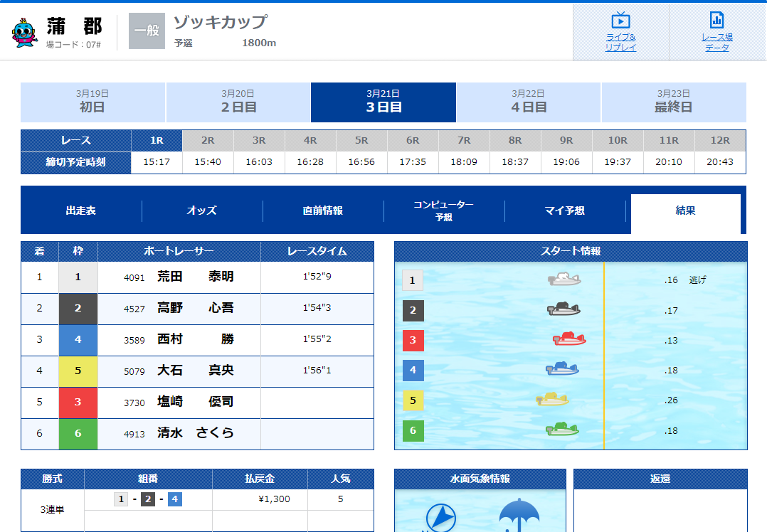Click racer name 清水 さくら
Screen dimensions: 767x532
tap(195, 433)
